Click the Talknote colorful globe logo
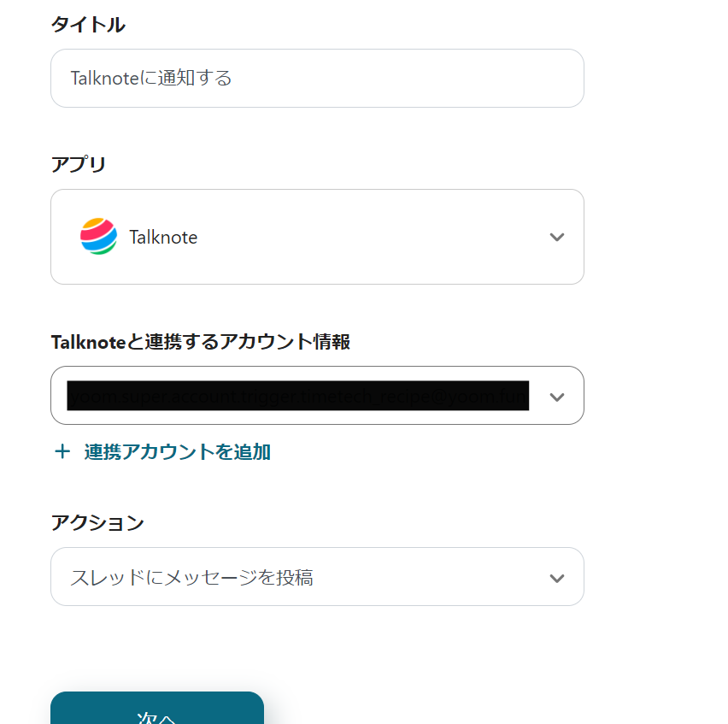728x724 pixels. pos(98,237)
